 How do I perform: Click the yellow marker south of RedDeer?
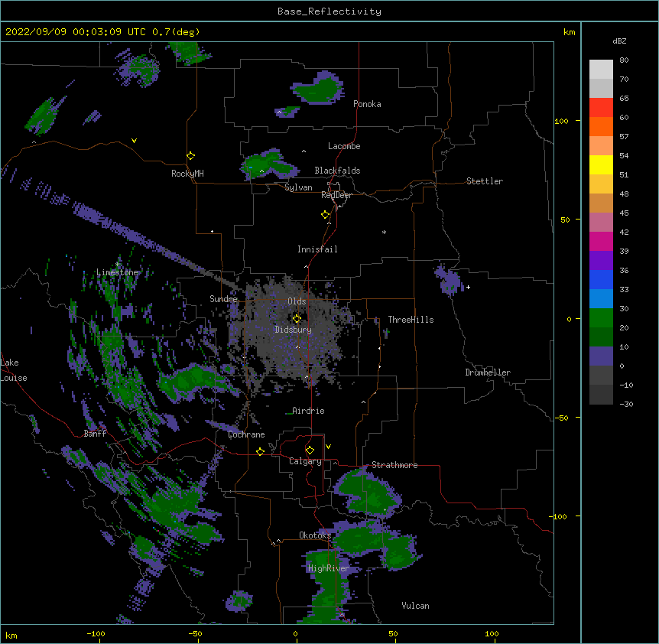tap(326, 215)
